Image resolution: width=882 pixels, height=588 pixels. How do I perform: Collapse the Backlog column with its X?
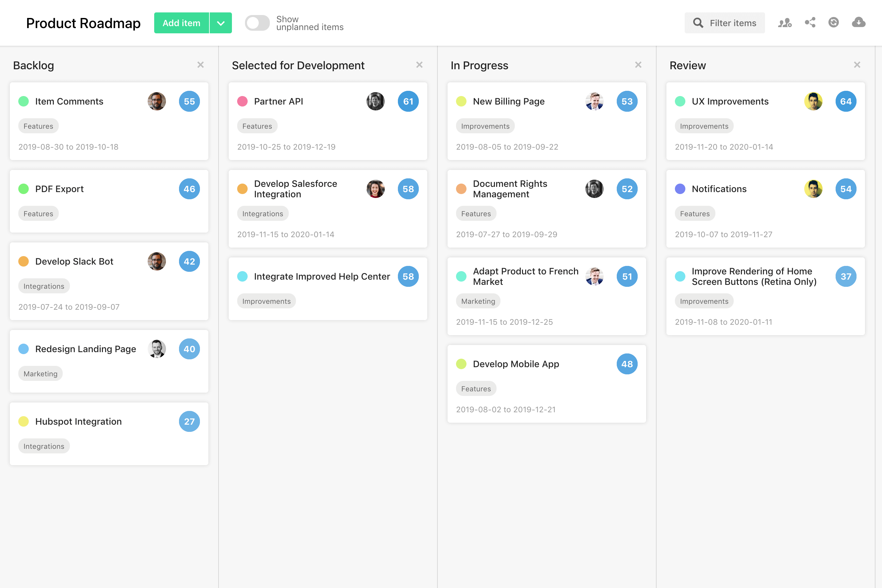pos(201,64)
